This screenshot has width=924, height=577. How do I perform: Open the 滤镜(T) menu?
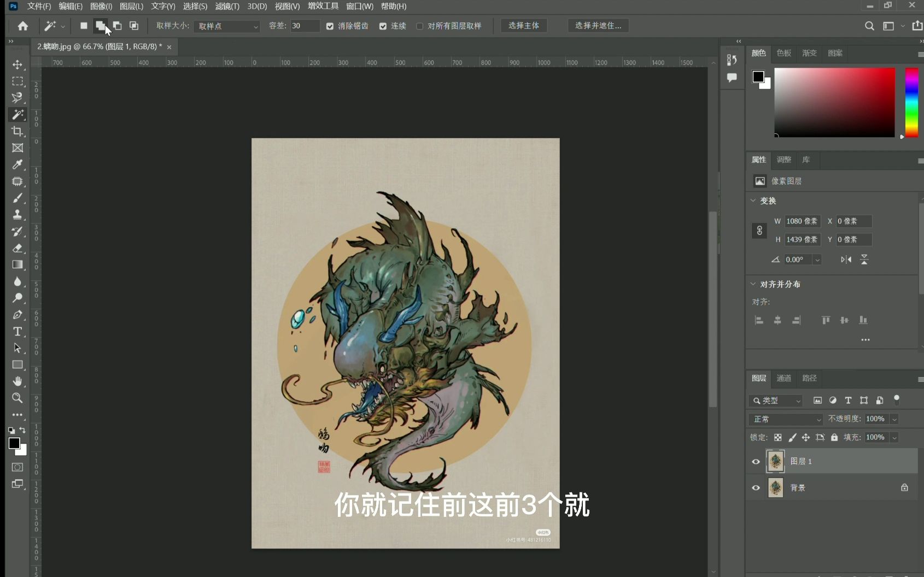(227, 6)
